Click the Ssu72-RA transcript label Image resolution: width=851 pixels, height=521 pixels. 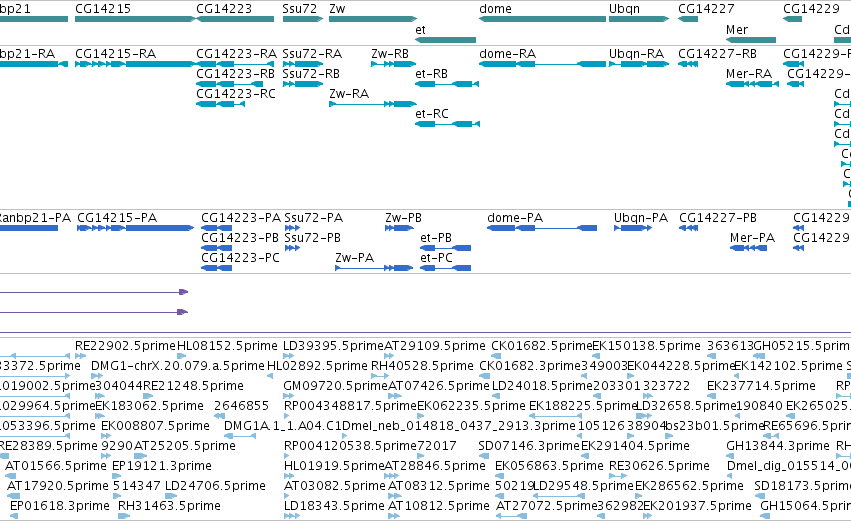pyautogui.click(x=312, y=54)
